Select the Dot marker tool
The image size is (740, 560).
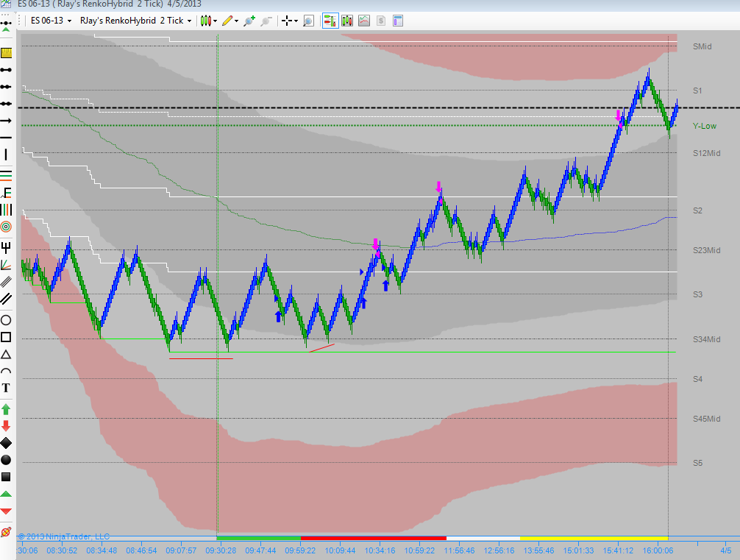[6, 460]
